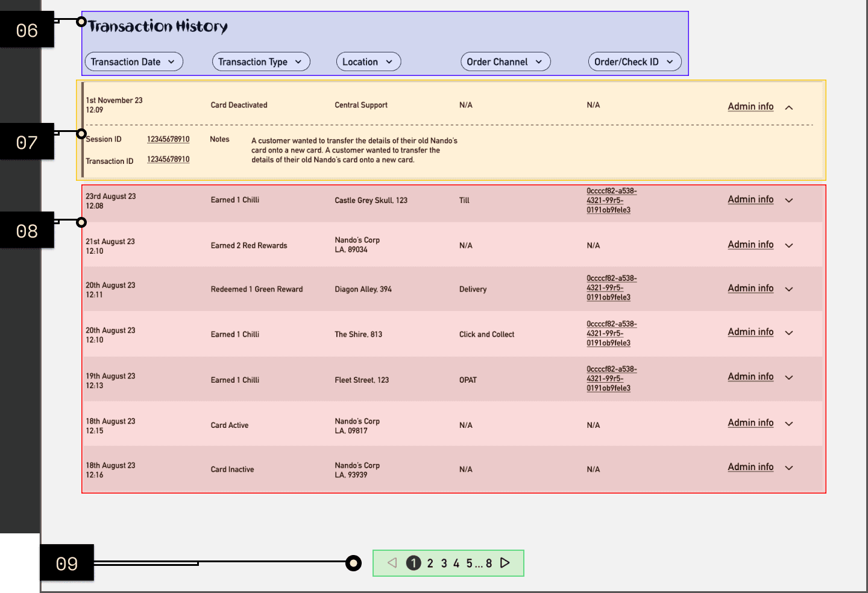Expand the Earned 2 Red Rewards row chevron
This screenshot has width=868, height=593.
point(789,245)
